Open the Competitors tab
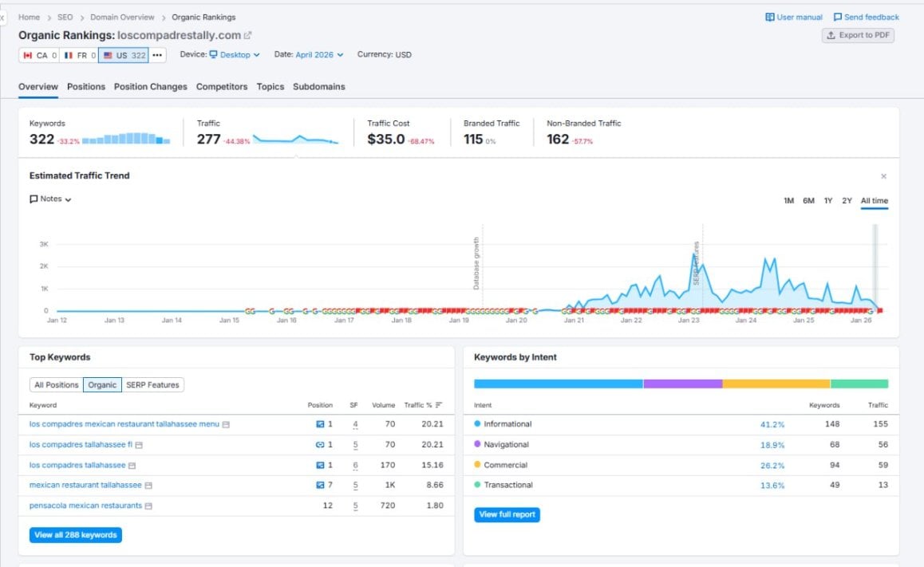Screen dimensions: 924x567 222,87
